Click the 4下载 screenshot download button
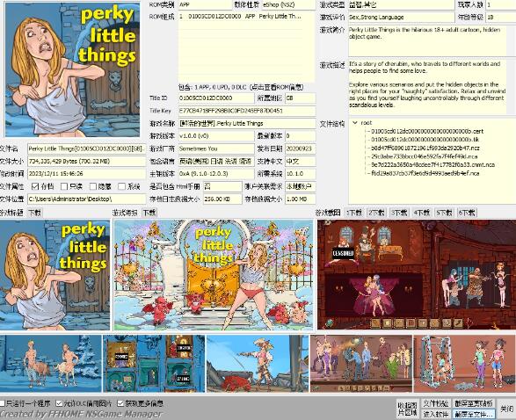 [x=422, y=213]
